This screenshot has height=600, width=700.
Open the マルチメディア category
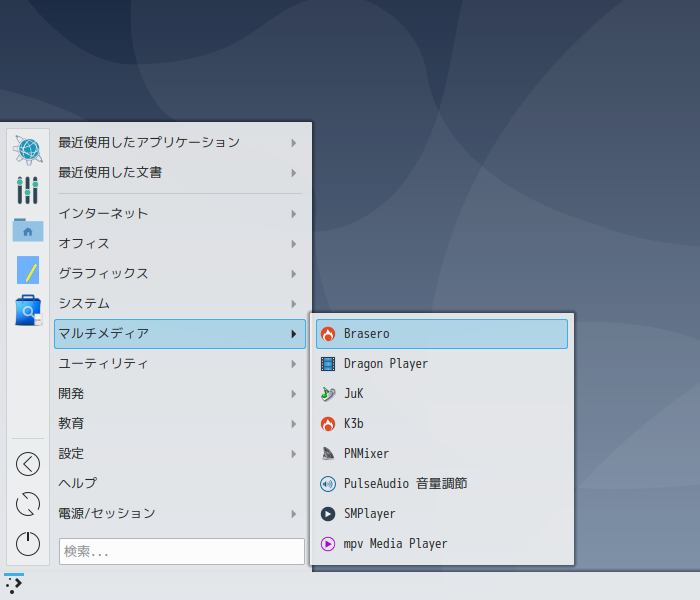pos(180,334)
